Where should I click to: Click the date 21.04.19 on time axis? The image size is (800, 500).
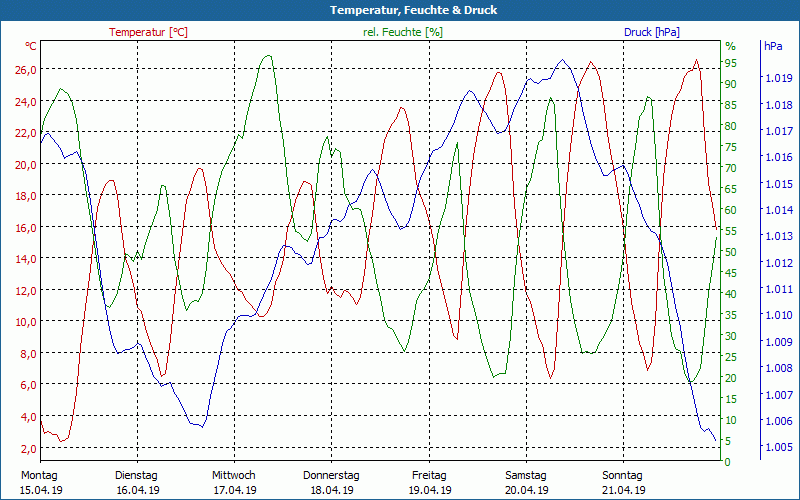[622, 490]
